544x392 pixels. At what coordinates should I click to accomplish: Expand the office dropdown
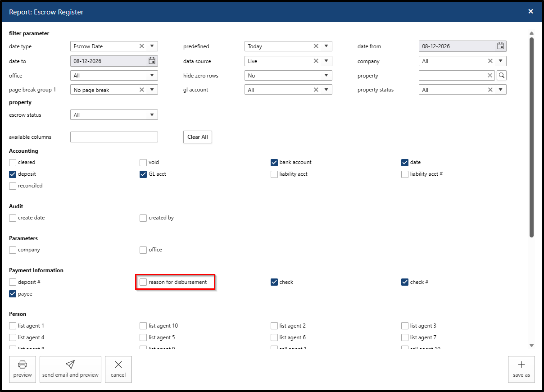152,76
